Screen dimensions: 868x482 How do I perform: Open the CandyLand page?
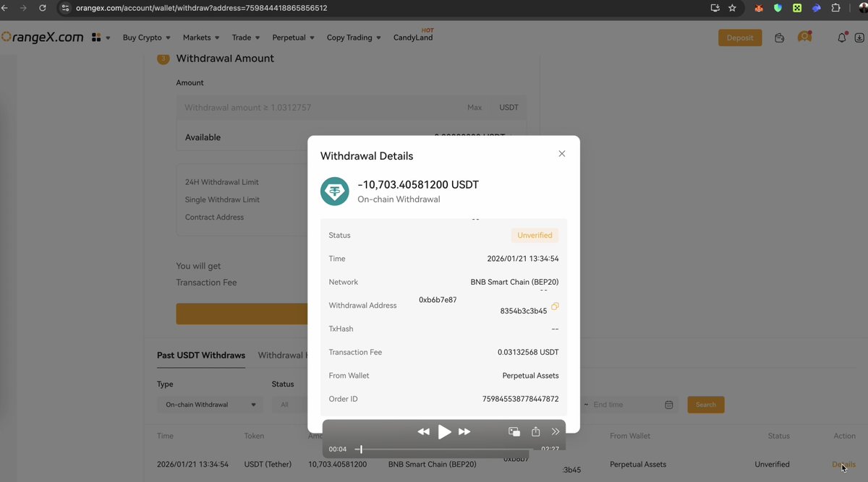coord(413,38)
